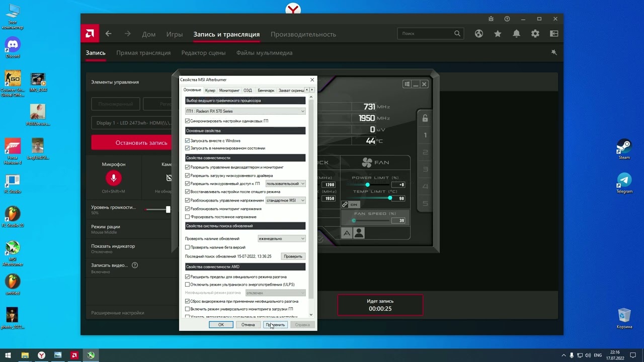644x362 pixels.
Task: Enable Проверять наличие бета версий checkbox
Action: pyautogui.click(x=188, y=247)
